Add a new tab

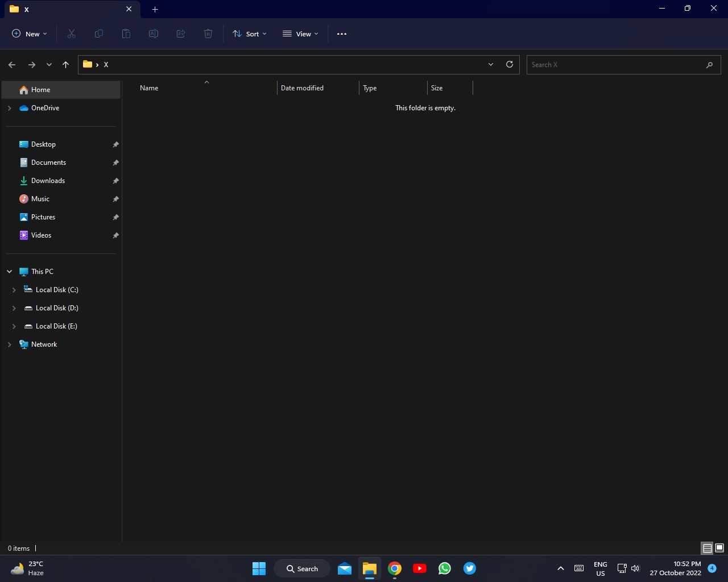pos(155,9)
